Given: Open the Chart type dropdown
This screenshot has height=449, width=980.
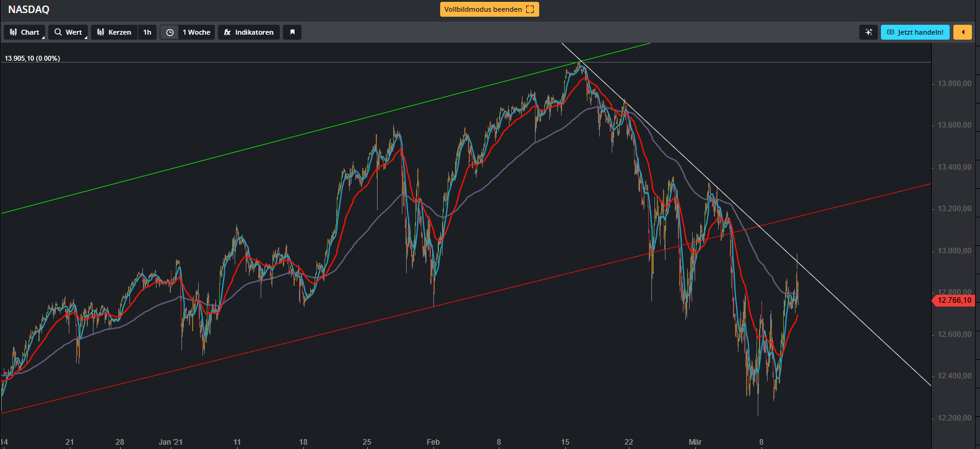Looking at the screenshot, I should [x=25, y=32].
